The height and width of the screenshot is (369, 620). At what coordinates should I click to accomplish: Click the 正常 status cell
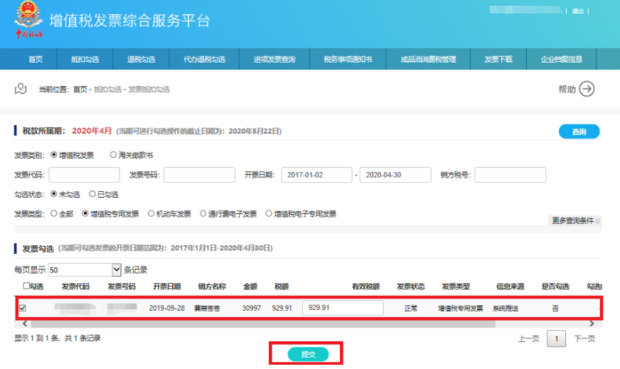point(410,308)
